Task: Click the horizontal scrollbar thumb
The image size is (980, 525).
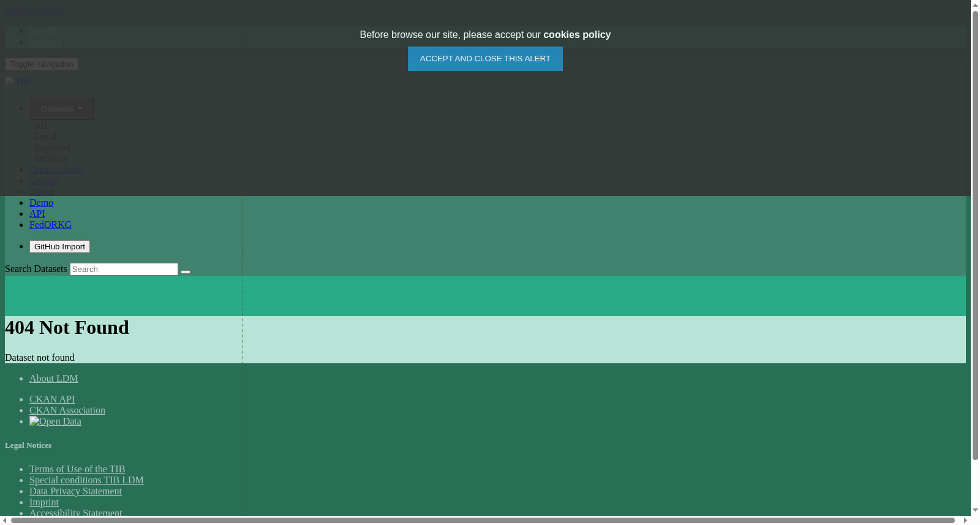Action: (x=483, y=520)
